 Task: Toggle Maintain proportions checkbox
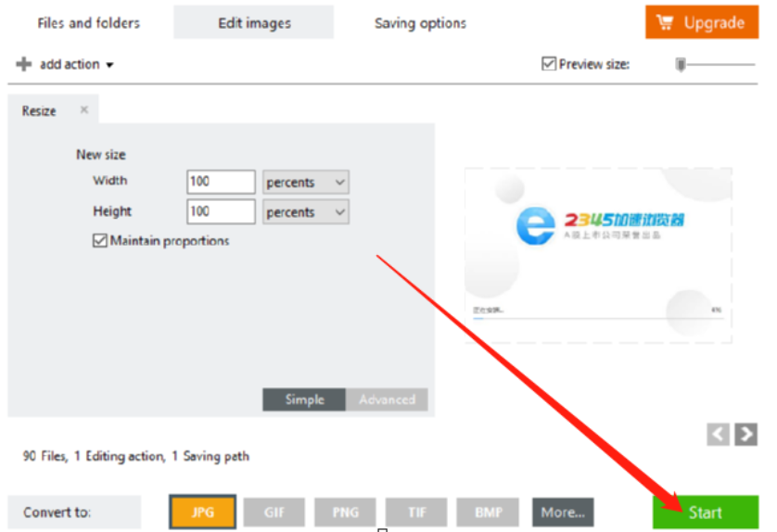point(99,241)
